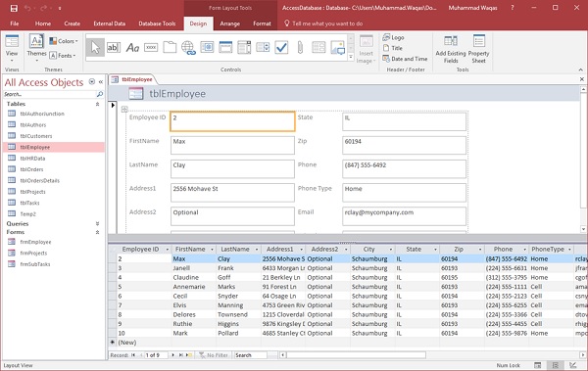
Task: Insert a Logo in form header
Action: pos(393,37)
